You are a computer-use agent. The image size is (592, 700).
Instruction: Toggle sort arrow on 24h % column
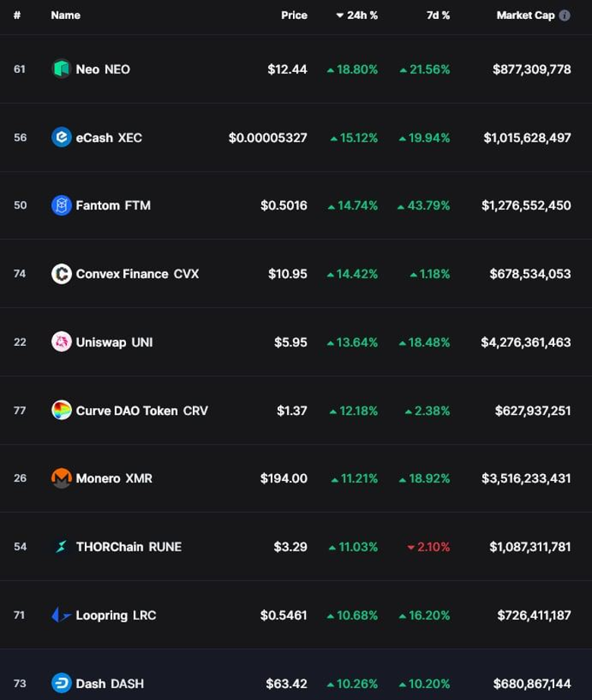339,15
